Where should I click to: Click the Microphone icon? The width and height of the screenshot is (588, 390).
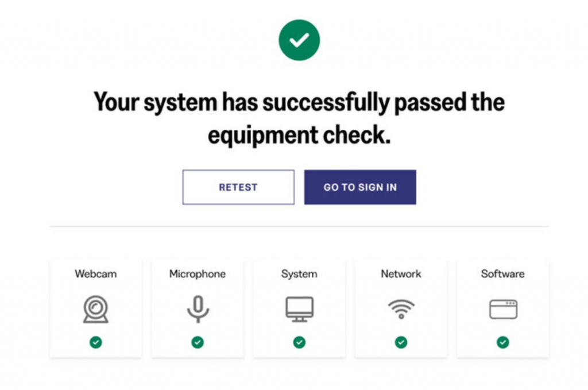click(x=198, y=309)
